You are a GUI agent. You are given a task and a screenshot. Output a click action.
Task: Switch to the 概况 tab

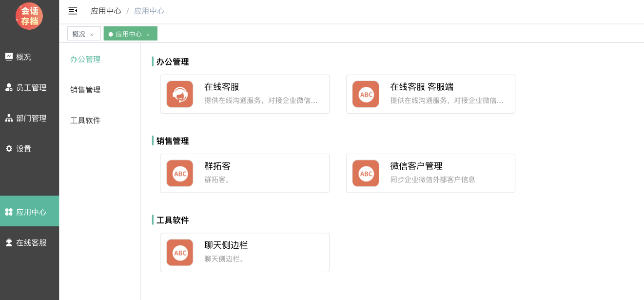pos(78,34)
